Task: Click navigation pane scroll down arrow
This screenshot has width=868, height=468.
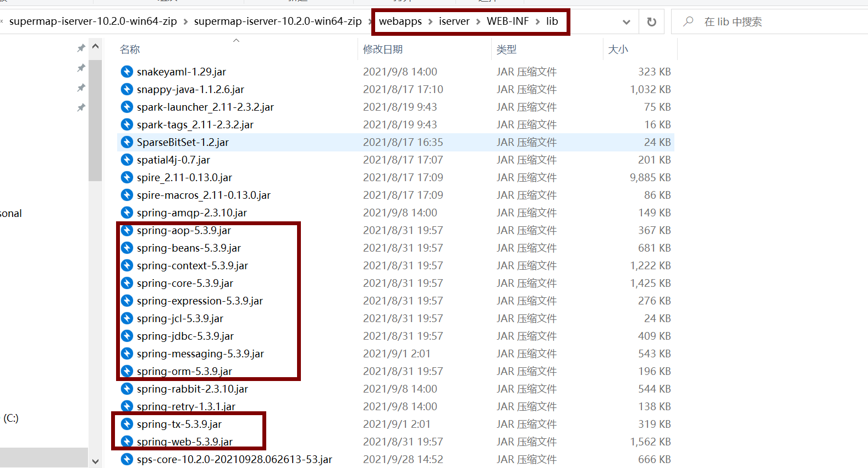Action: (x=95, y=461)
